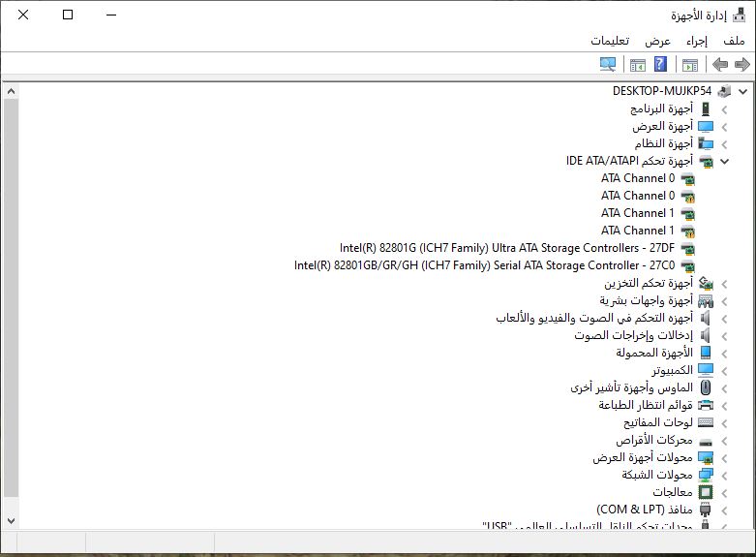This screenshot has width=756, height=557.
Task: Click the scroll down arrow of the tree scrollbar
Action: click(x=11, y=521)
